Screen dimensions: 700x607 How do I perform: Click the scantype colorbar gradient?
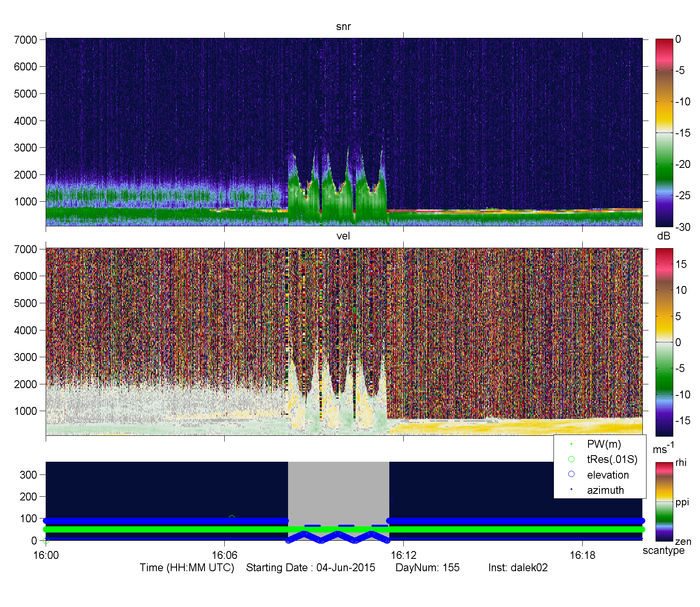(x=664, y=502)
